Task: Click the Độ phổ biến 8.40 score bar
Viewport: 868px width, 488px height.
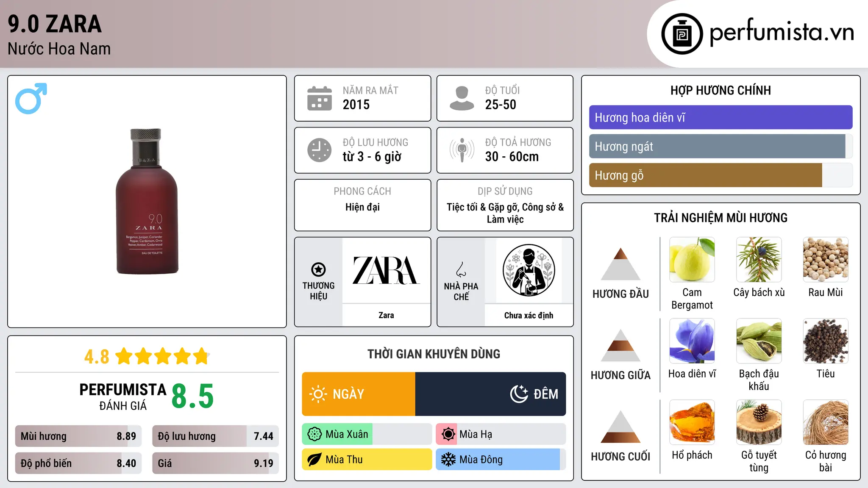Action: pos(78,463)
